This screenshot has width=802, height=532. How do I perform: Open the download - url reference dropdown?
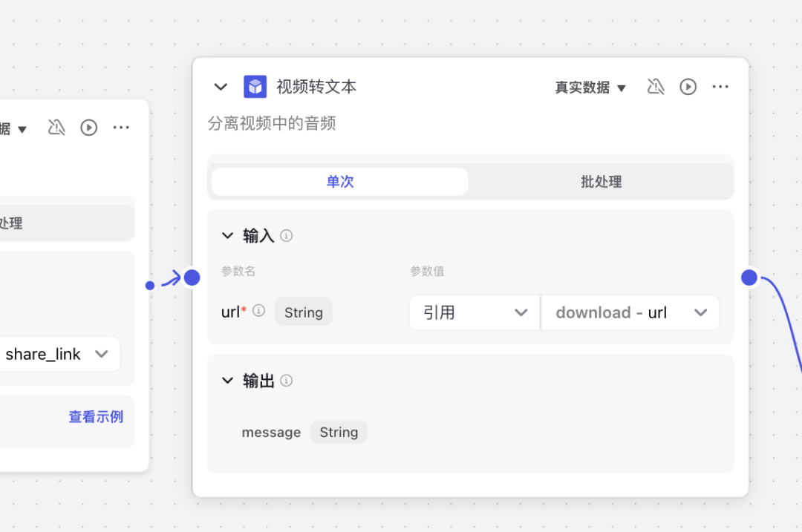click(630, 312)
